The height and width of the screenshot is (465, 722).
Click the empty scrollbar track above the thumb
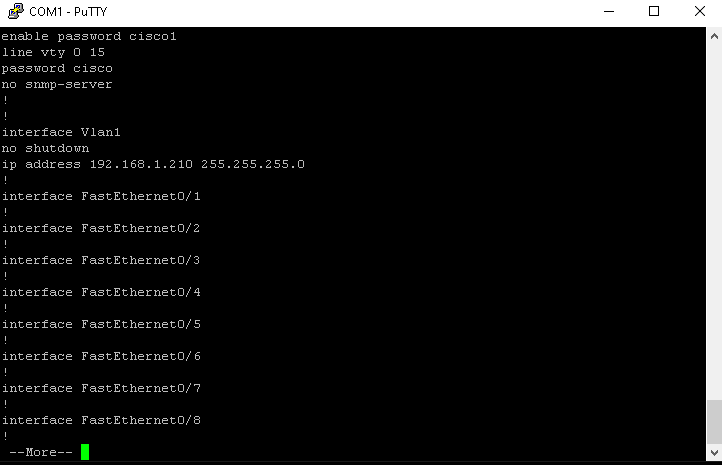click(x=714, y=221)
